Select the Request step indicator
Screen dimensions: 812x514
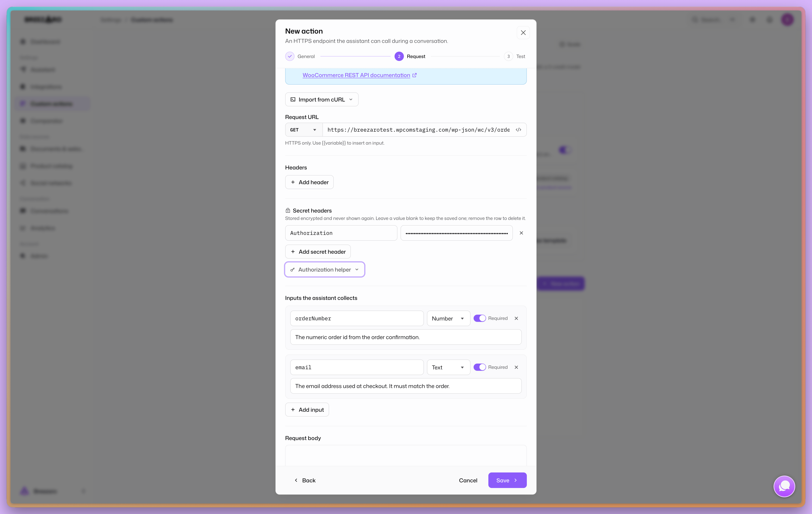pyautogui.click(x=410, y=56)
